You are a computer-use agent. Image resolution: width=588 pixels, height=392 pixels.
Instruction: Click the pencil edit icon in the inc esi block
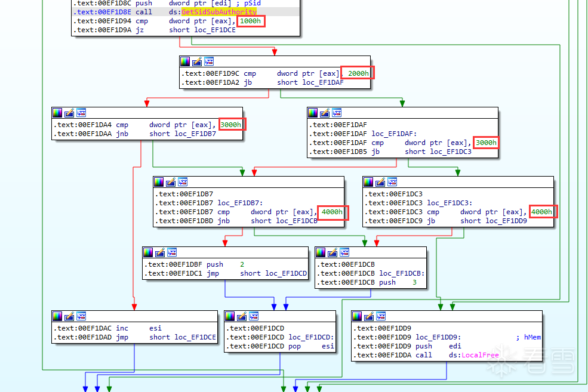pyautogui.click(x=69, y=316)
